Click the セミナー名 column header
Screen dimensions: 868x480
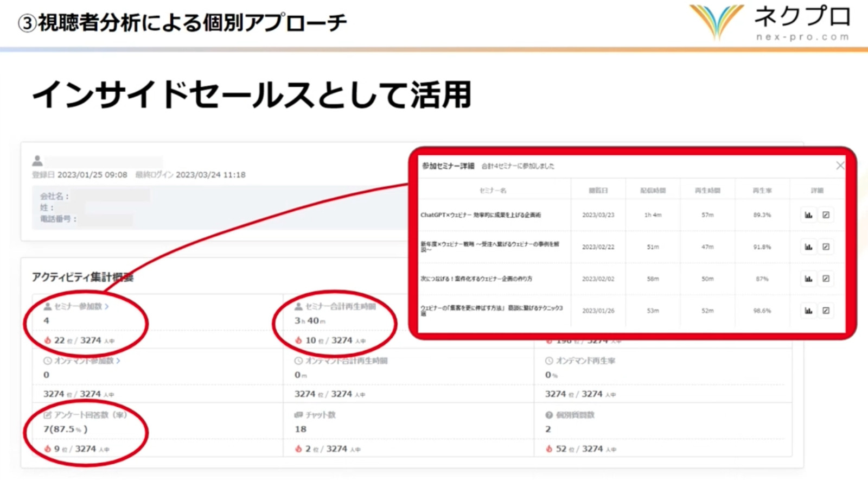click(493, 191)
